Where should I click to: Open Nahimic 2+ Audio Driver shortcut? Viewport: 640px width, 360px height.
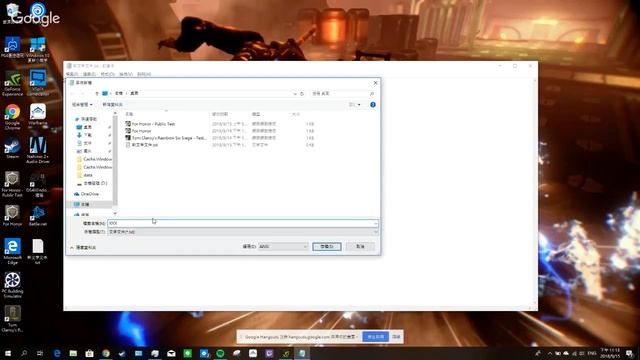click(x=38, y=150)
